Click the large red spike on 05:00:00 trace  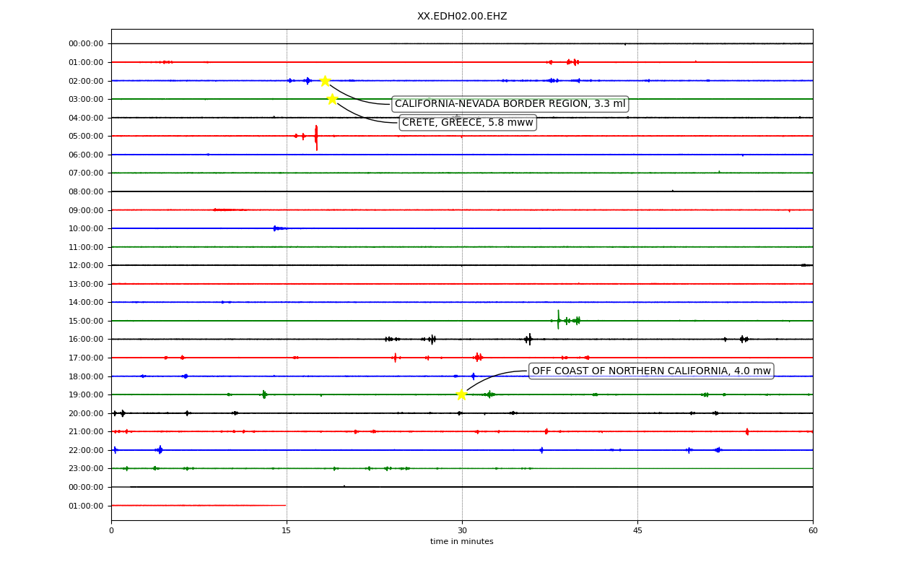click(x=316, y=137)
